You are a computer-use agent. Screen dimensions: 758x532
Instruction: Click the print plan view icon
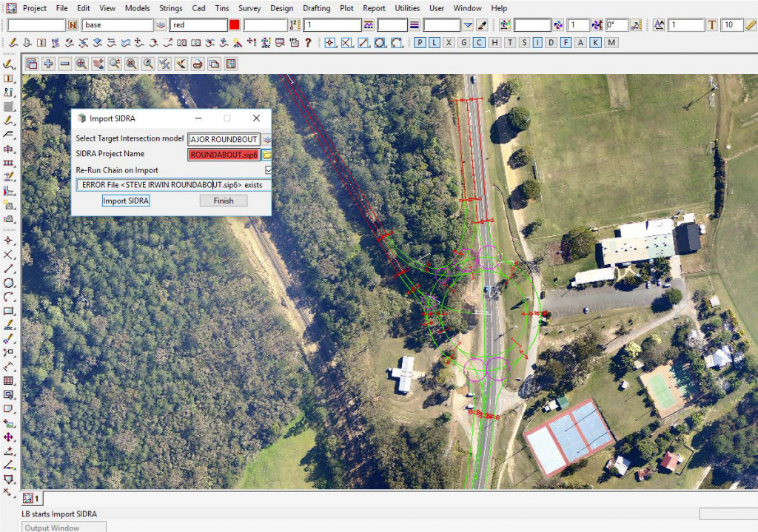click(198, 64)
